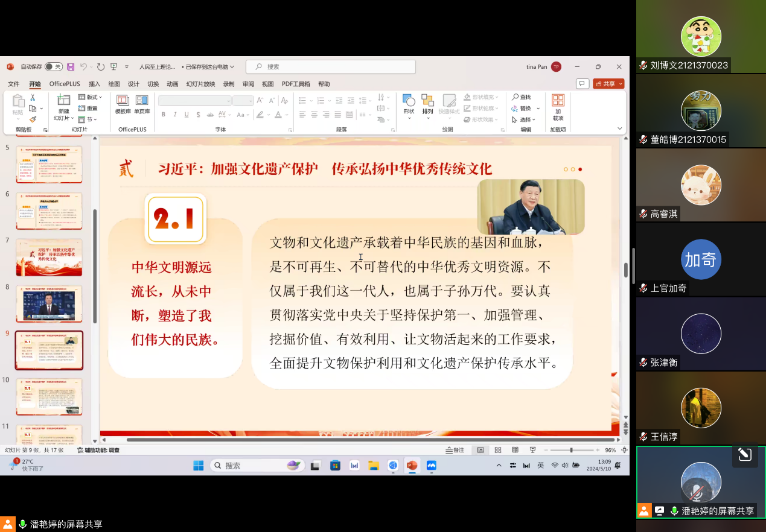Toggle the Notes (备注) pane
Viewport: 766px width, 532px height.
coord(455,450)
